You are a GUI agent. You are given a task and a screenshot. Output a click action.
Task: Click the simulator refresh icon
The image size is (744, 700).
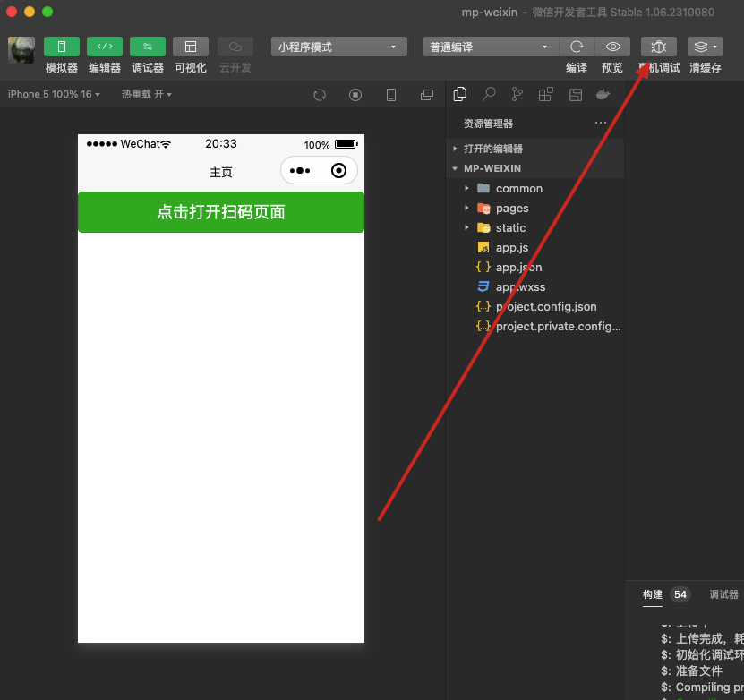click(x=320, y=95)
